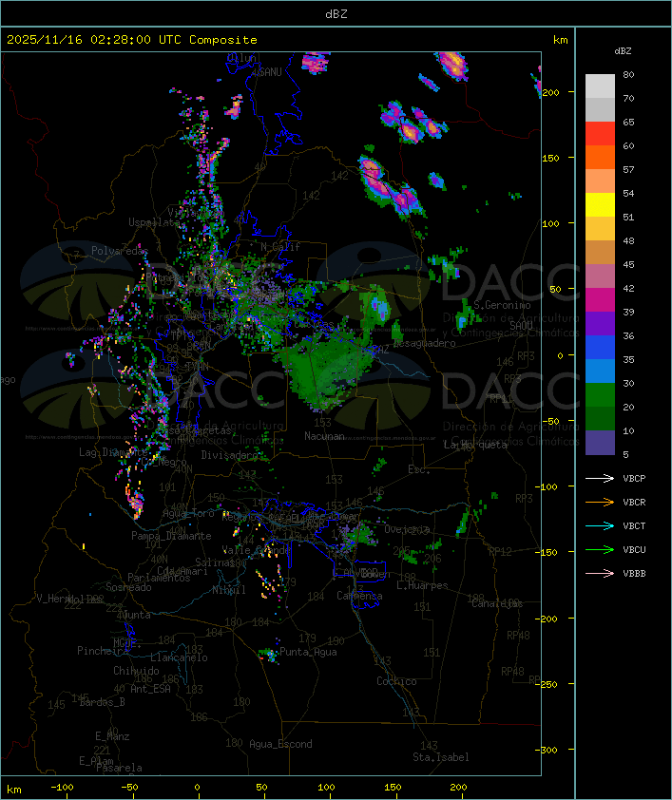Select the yellow dBZ legend swatch
The image size is (672, 800).
tap(600, 205)
